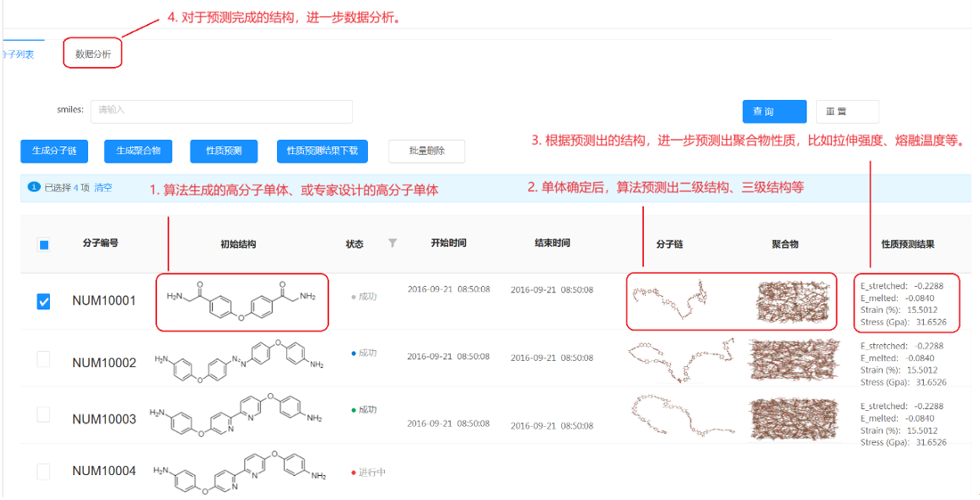Check the NUM10002 row checkbox
980x500 pixels.
pyautogui.click(x=44, y=360)
